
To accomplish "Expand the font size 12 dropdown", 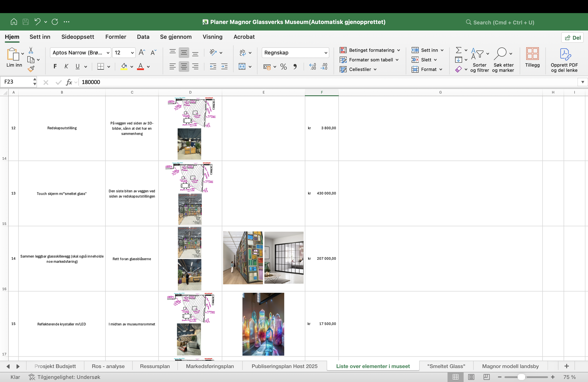I will coord(132,53).
